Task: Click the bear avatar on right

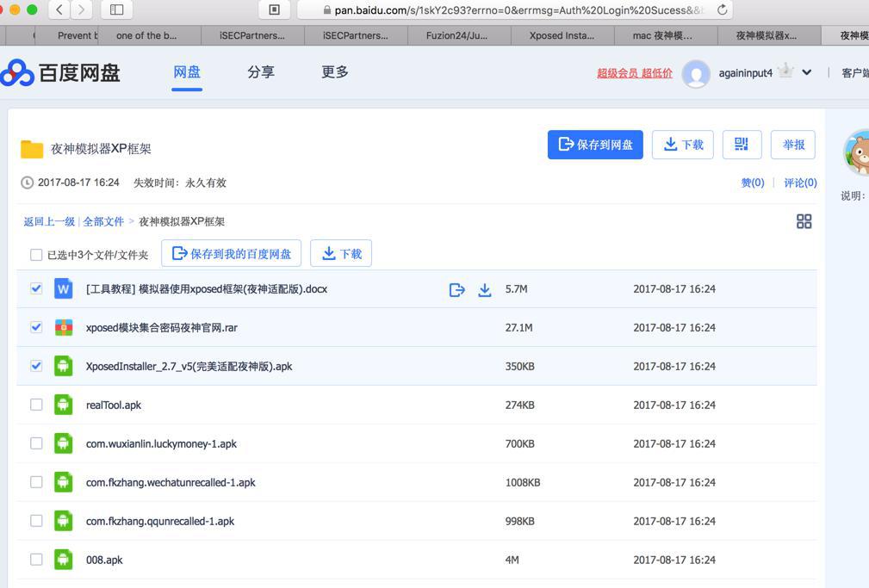Action: tap(857, 152)
